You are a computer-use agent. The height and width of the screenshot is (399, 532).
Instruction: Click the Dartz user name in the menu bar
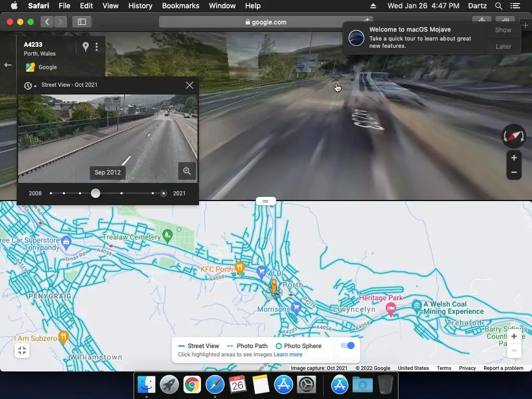pyautogui.click(x=477, y=6)
